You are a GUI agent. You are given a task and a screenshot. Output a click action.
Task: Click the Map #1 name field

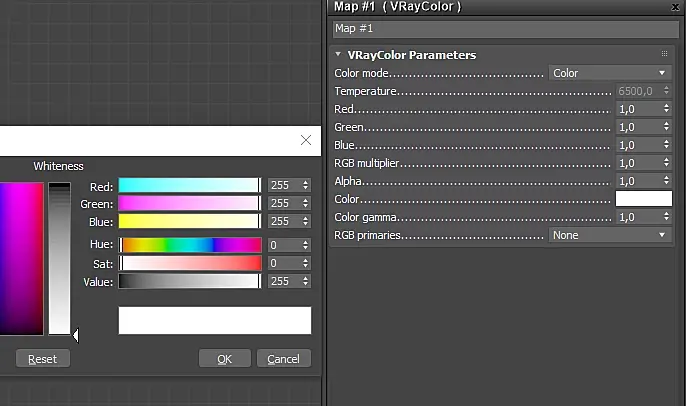(505, 29)
